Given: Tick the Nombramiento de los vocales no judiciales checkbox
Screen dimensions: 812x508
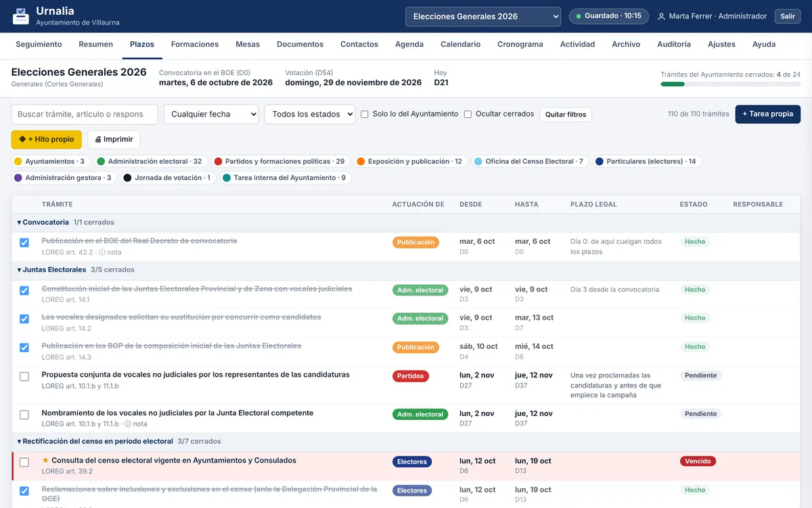Looking at the screenshot, I should (24, 415).
